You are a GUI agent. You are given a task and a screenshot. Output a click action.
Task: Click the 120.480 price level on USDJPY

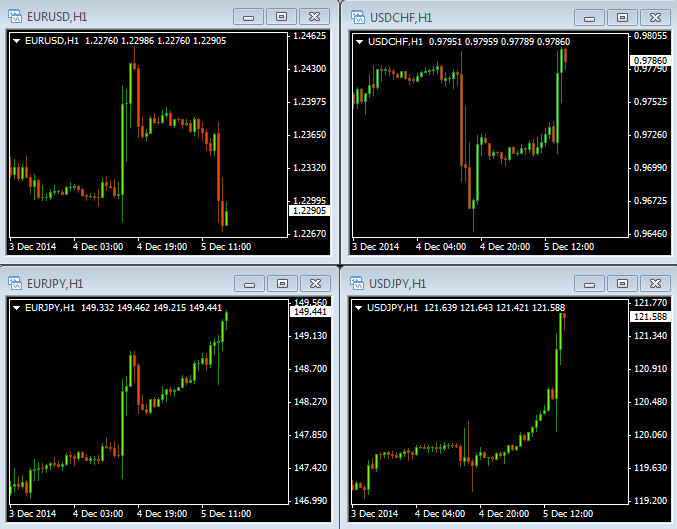tap(650, 402)
